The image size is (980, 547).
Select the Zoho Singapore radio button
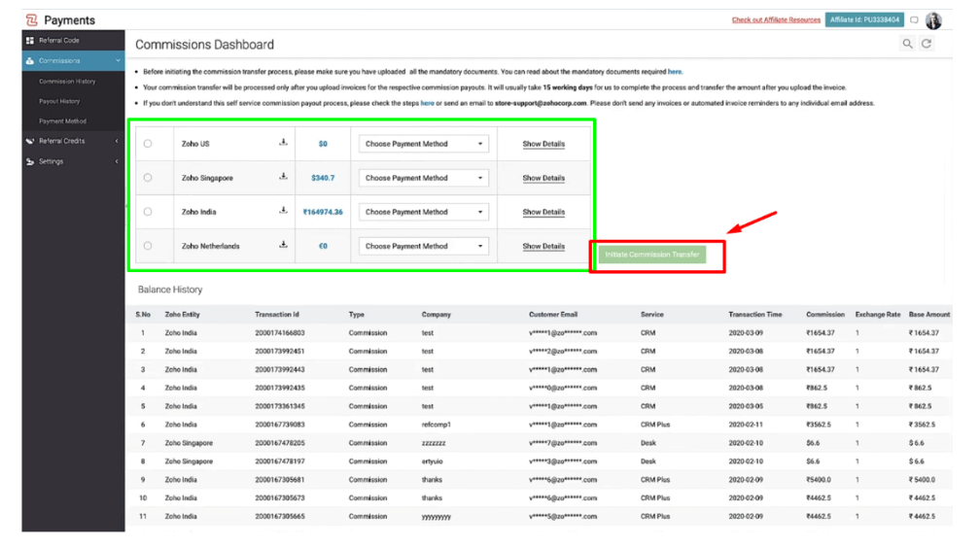(148, 178)
